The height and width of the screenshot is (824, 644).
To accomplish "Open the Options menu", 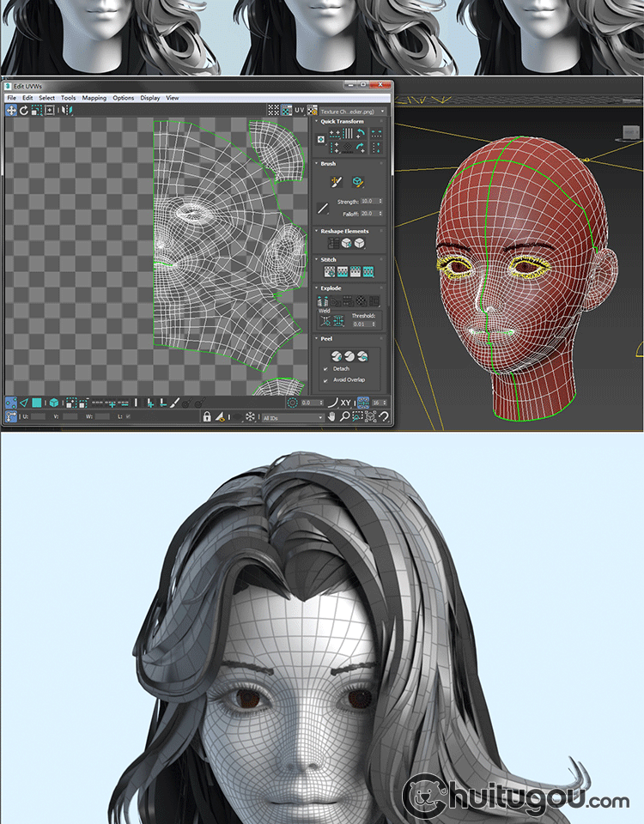I will (124, 98).
